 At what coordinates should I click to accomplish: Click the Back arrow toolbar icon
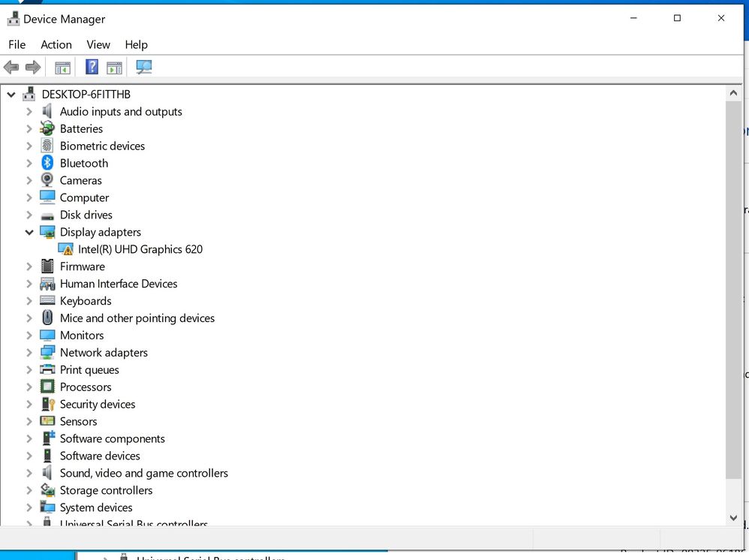(11, 68)
